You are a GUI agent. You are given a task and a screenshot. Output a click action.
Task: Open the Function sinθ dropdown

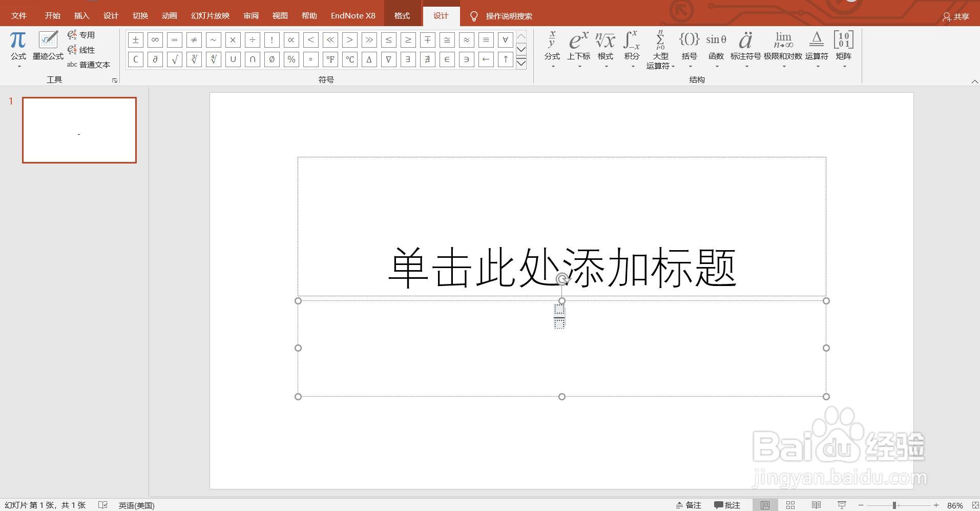pos(716,50)
